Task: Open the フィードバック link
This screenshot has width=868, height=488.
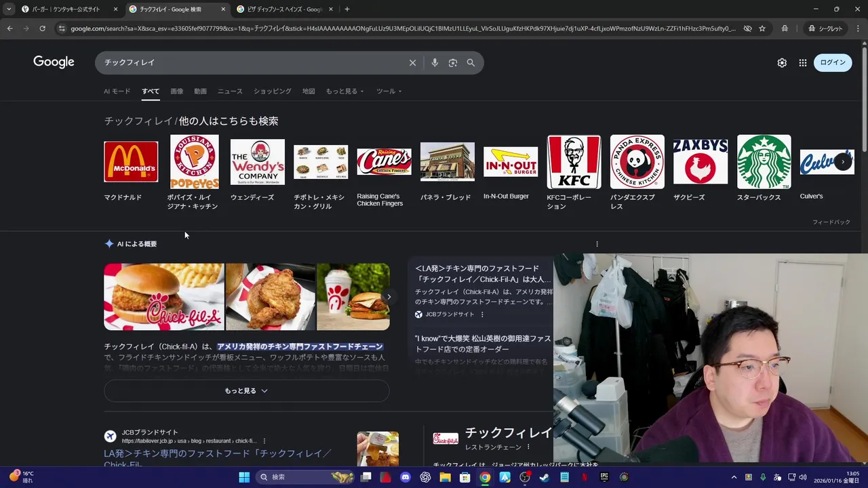Action: [x=831, y=222]
